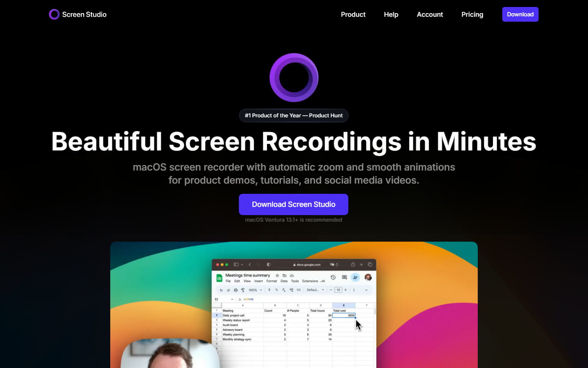Open the Data menu in Sheets

[x=284, y=281]
